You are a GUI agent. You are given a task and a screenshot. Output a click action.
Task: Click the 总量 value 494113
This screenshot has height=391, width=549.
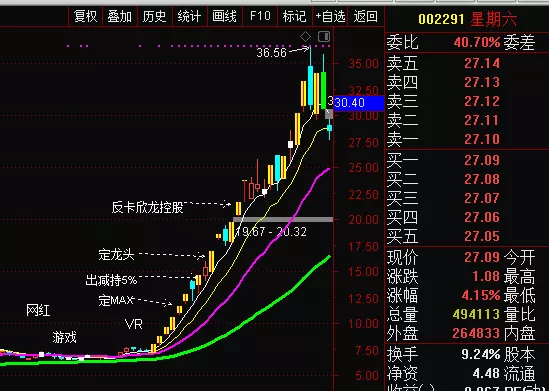pyautogui.click(x=476, y=314)
